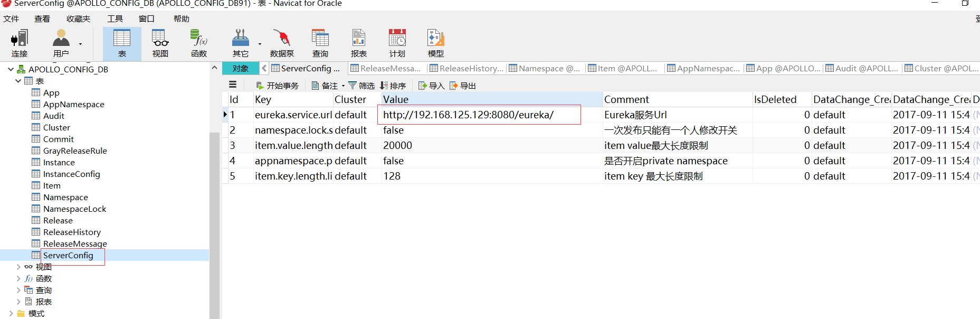The image size is (980, 319).
Task: Select the Commit table in the tree
Action: pyautogui.click(x=58, y=139)
